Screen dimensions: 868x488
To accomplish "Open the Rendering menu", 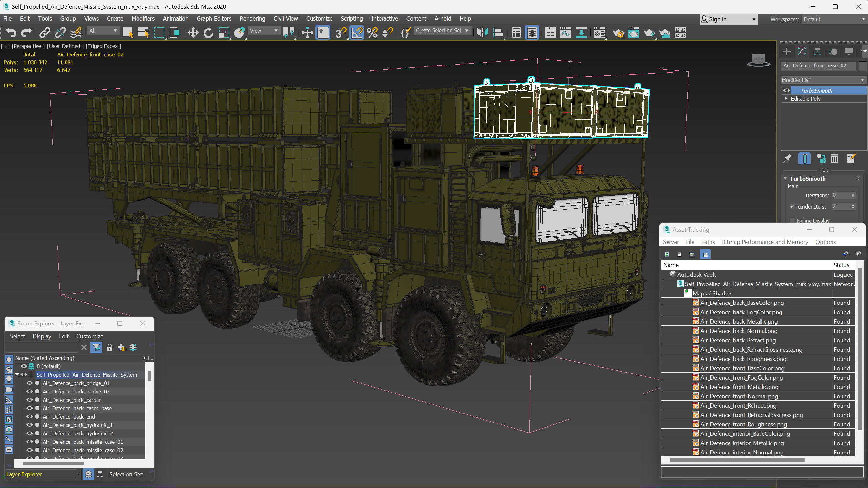I will coord(252,18).
